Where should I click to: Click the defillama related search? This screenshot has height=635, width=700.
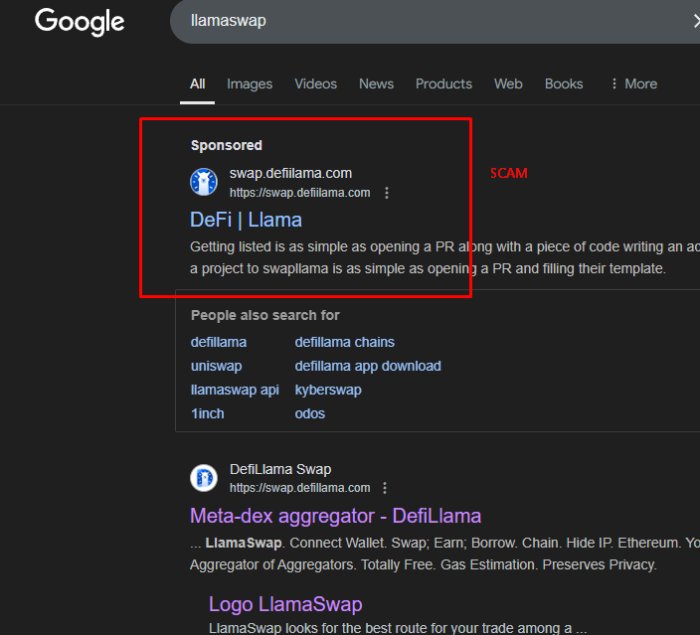[x=219, y=342]
